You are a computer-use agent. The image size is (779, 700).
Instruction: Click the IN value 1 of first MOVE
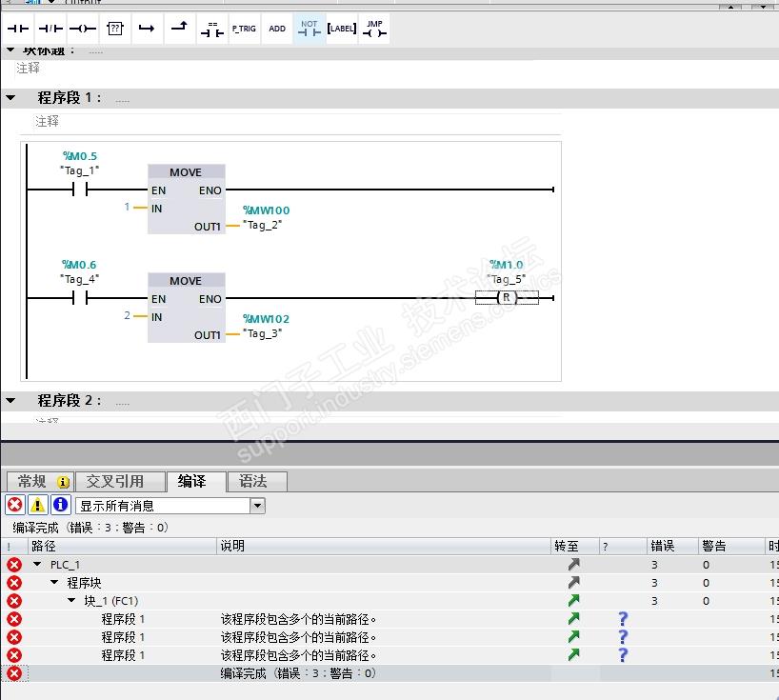coord(128,207)
